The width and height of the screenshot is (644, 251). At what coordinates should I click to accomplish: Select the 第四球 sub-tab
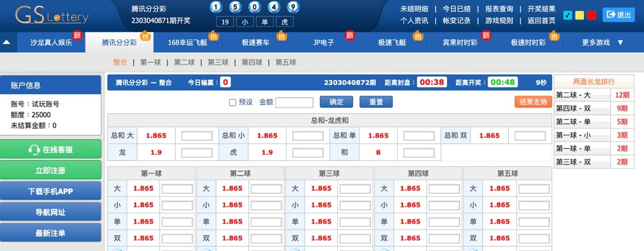(x=252, y=62)
